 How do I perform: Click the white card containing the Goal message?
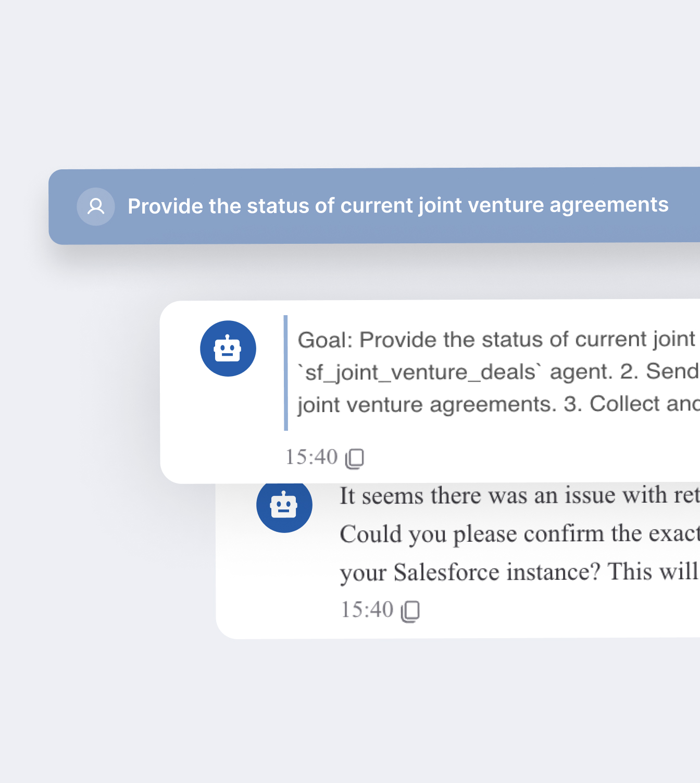coord(417,391)
